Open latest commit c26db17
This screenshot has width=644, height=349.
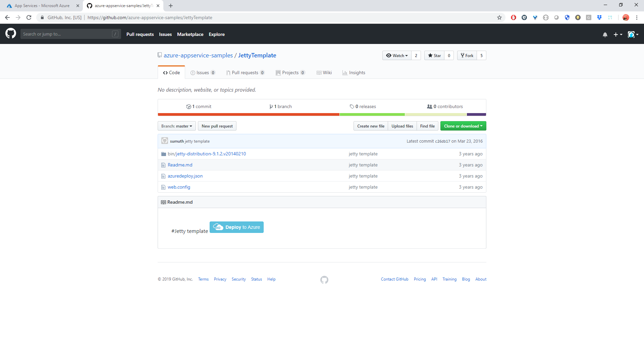pyautogui.click(x=443, y=141)
